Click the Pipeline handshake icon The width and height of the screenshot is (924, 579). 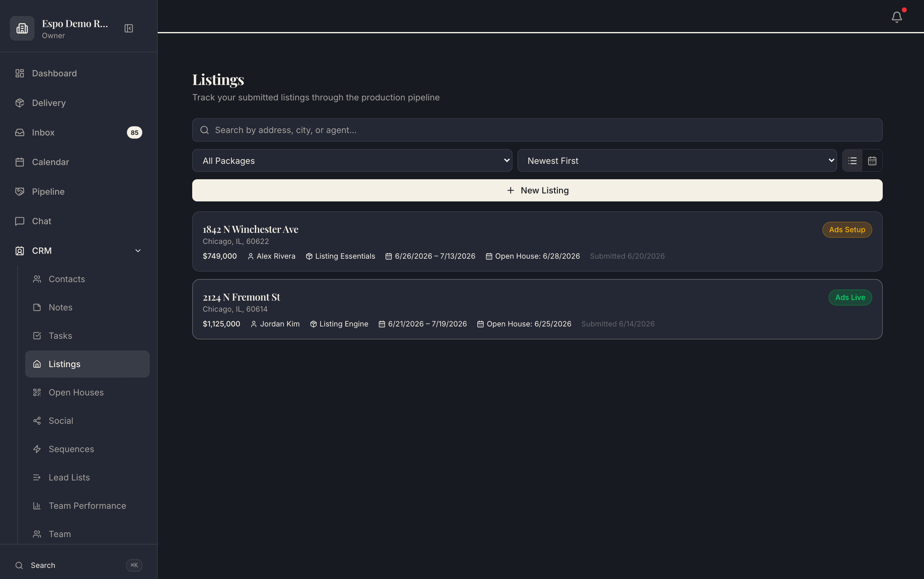19,192
